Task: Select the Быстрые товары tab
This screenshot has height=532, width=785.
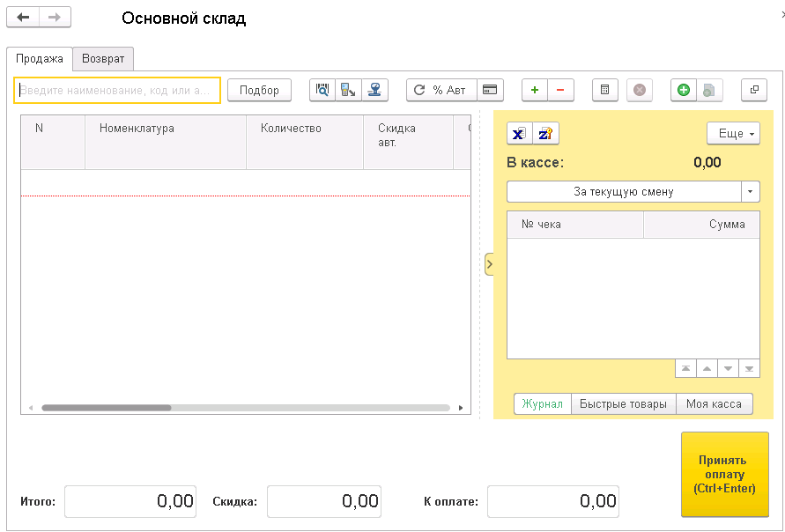Action: coord(624,404)
